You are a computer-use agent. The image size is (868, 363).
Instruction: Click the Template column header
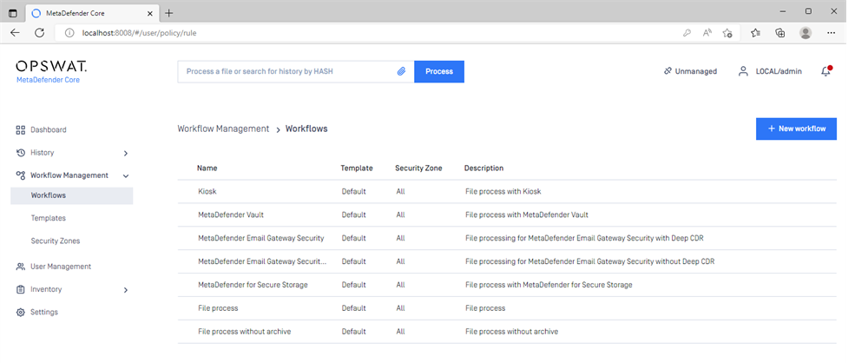click(x=357, y=168)
